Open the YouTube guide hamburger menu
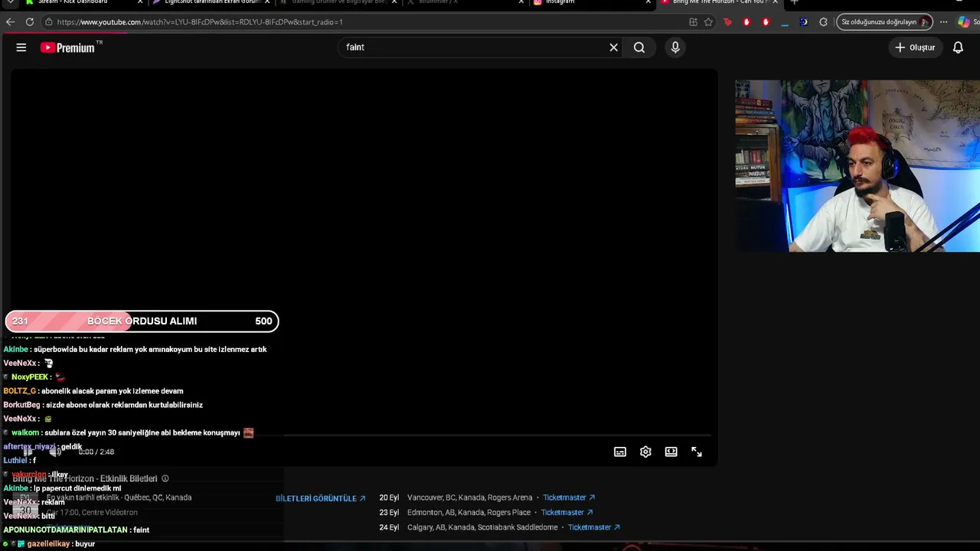 [21, 47]
